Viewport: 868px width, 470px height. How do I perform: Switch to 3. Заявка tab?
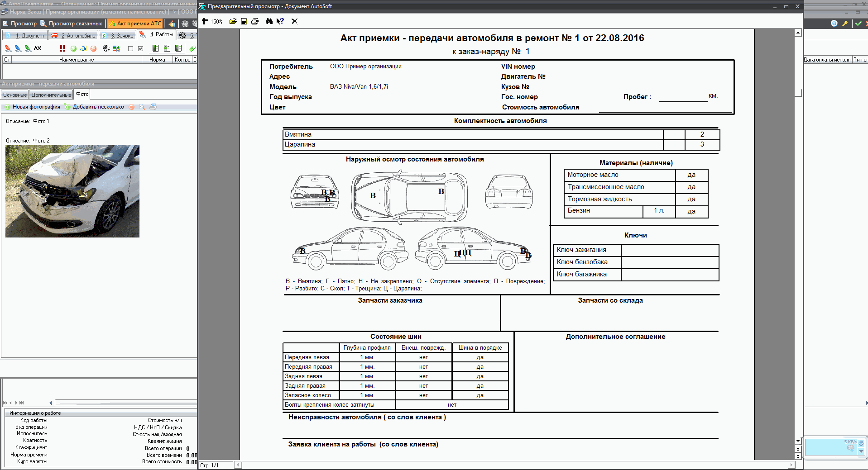click(x=117, y=35)
